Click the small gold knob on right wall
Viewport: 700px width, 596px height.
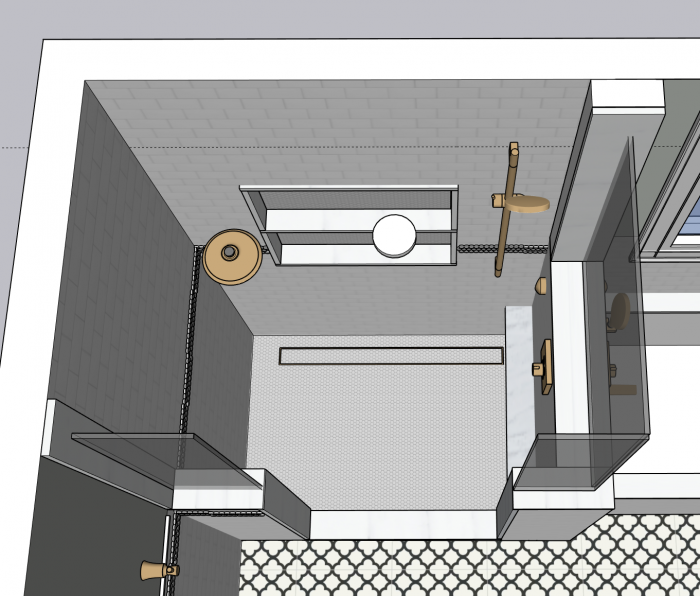tap(541, 286)
